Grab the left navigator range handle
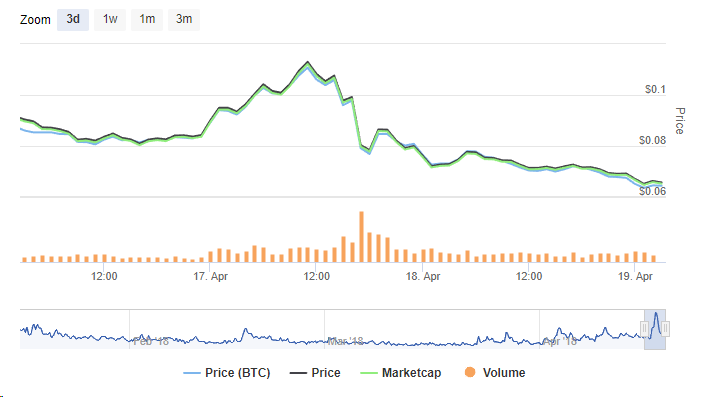The height and width of the screenshot is (397, 701). click(644, 329)
